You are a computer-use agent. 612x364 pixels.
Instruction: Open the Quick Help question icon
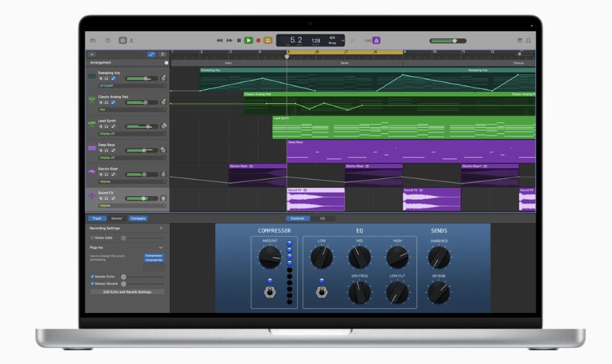coord(108,41)
